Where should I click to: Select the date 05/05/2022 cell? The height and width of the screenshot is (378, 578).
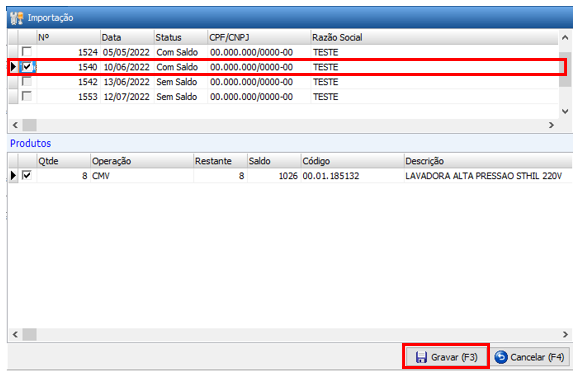(x=127, y=52)
